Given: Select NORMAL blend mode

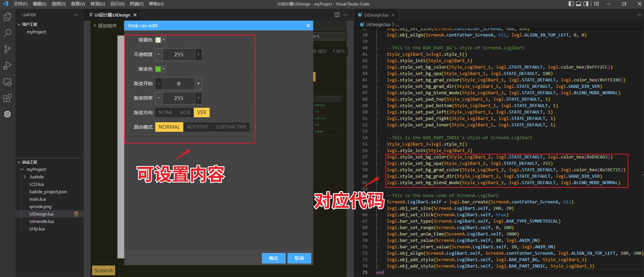Looking at the screenshot, I should coord(169,127).
